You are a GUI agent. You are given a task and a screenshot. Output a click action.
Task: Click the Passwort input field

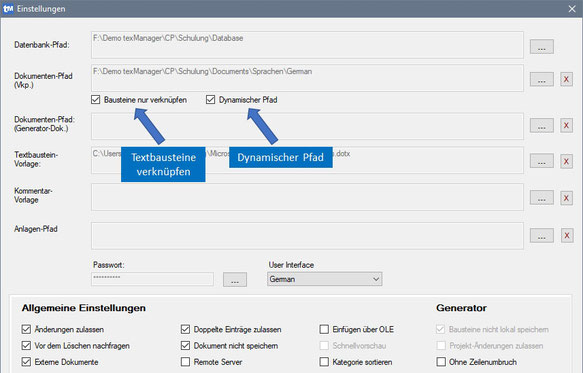click(x=152, y=279)
